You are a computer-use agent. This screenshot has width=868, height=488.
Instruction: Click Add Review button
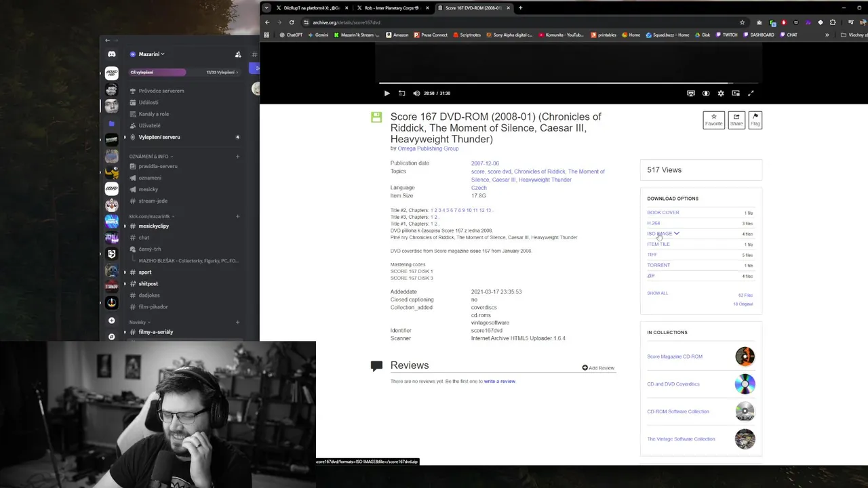pos(598,368)
